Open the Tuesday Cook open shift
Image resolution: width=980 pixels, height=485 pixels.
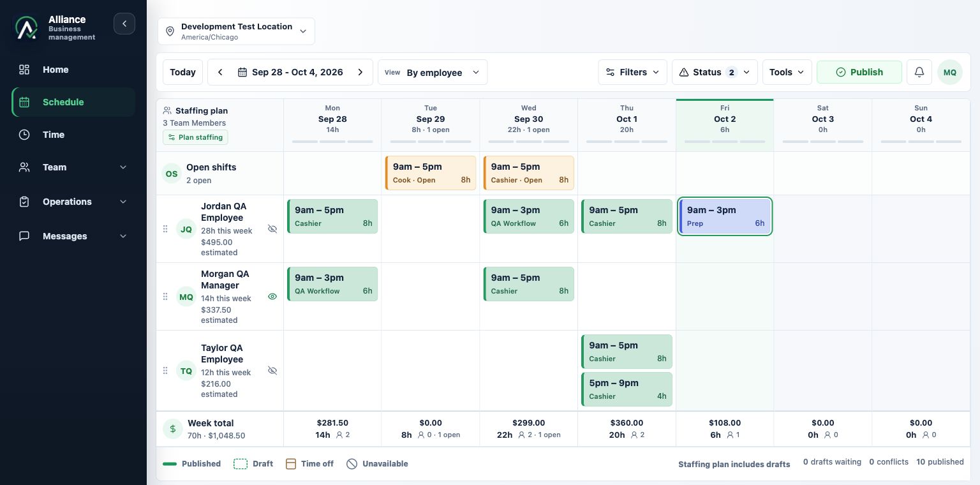click(431, 173)
